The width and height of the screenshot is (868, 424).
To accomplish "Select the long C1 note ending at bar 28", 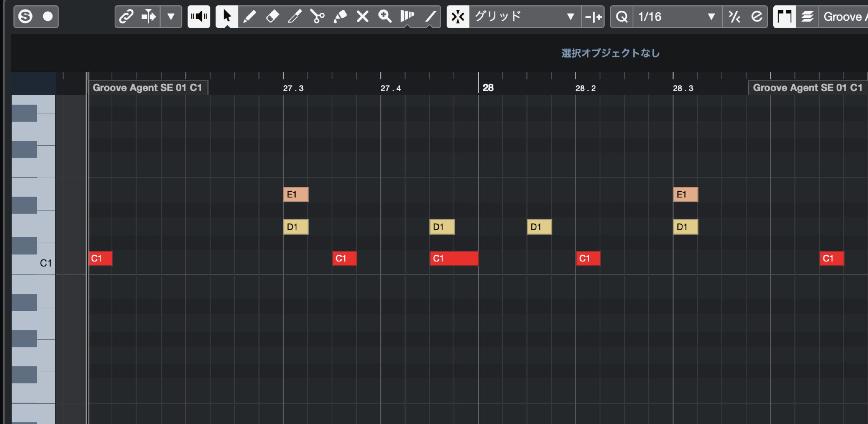I will click(x=454, y=258).
